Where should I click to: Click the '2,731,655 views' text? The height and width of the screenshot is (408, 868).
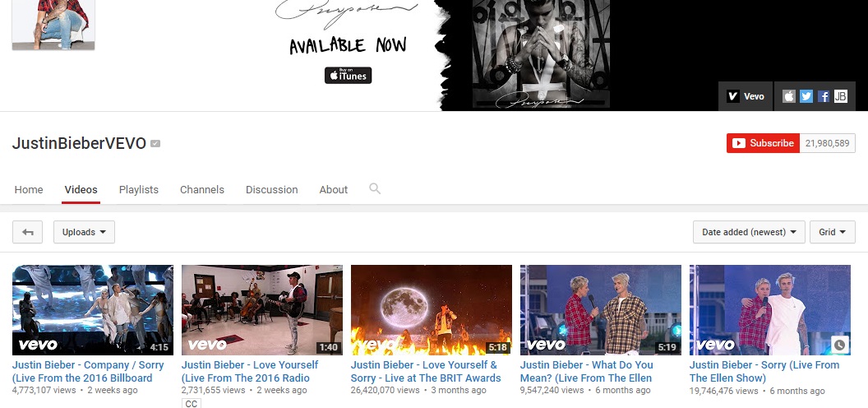[213, 390]
